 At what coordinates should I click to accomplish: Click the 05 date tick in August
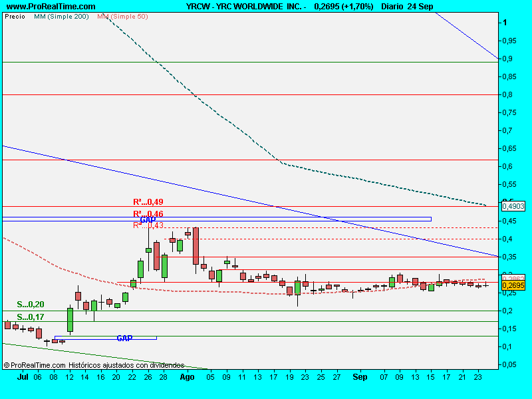point(210,377)
